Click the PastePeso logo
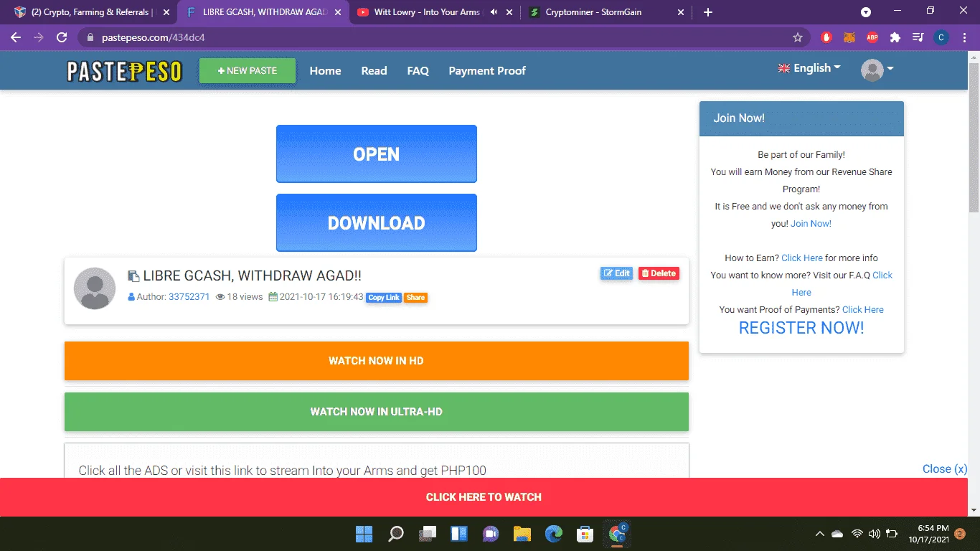980x551 pixels. [124, 71]
